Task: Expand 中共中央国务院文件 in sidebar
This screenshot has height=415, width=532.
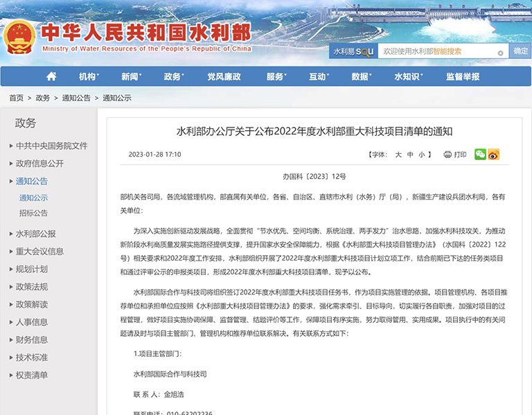Action: coord(51,146)
